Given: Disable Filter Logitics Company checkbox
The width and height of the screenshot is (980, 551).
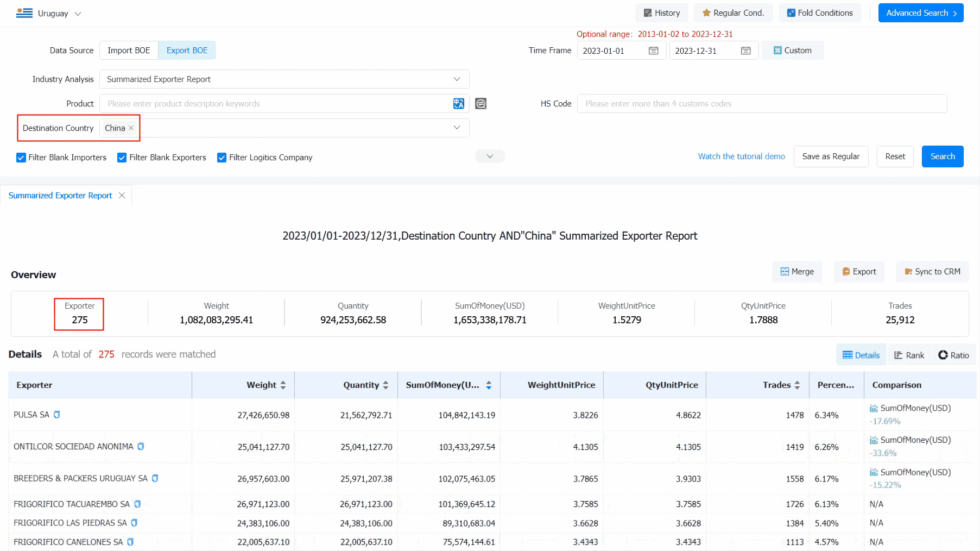Looking at the screenshot, I should point(222,158).
